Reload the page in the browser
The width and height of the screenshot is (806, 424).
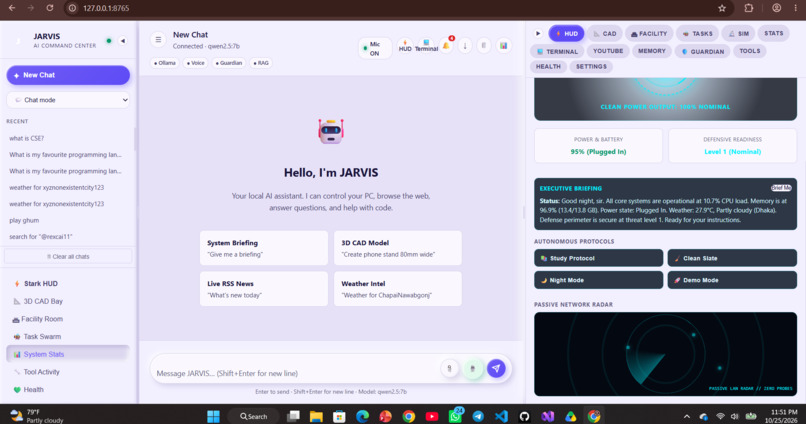pos(49,8)
